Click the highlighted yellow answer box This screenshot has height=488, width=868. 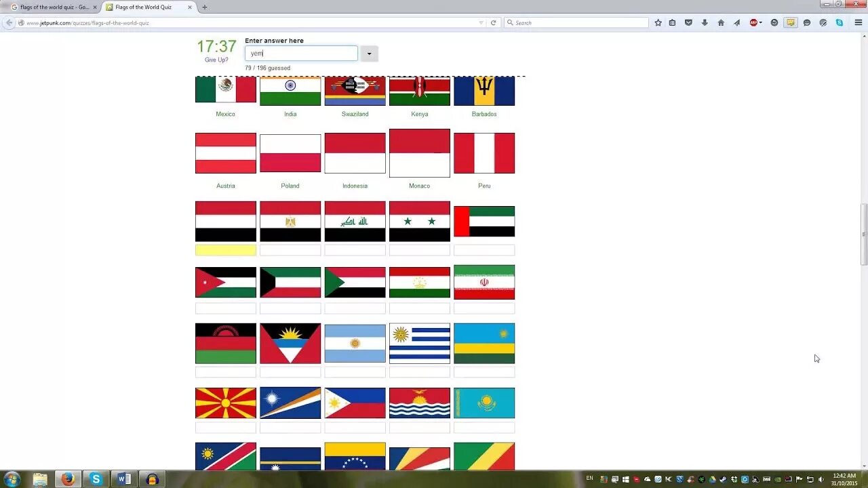pos(226,250)
